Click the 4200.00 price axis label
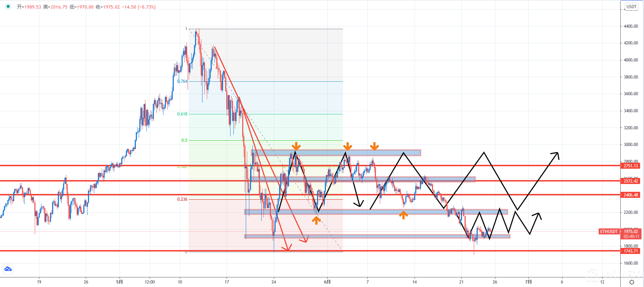Viewport: 644px width, 287px height. pos(631,43)
